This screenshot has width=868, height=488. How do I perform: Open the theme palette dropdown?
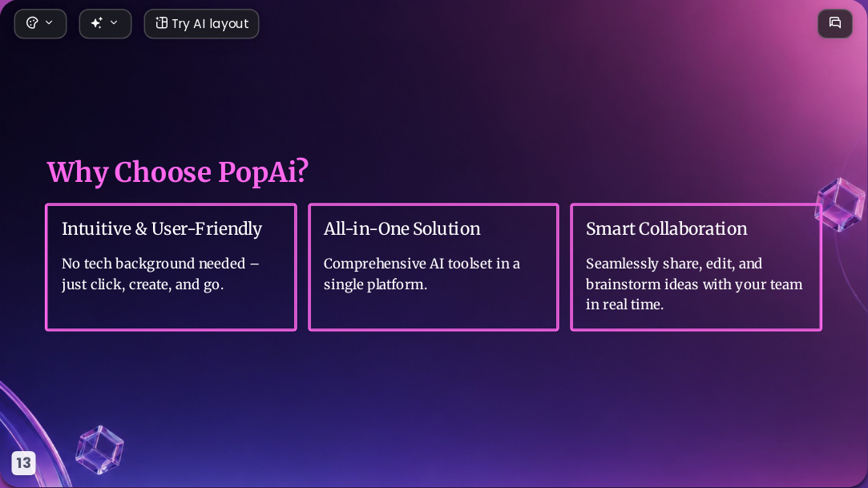click(x=40, y=24)
